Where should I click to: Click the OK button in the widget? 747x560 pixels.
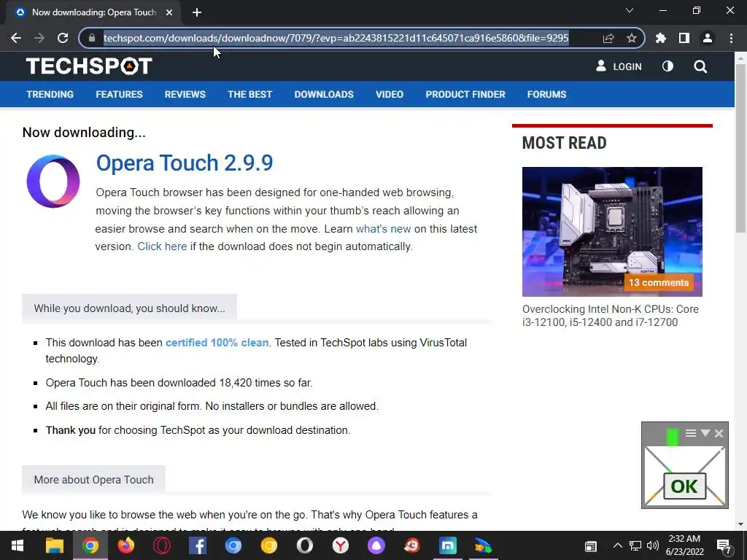pyautogui.click(x=684, y=486)
